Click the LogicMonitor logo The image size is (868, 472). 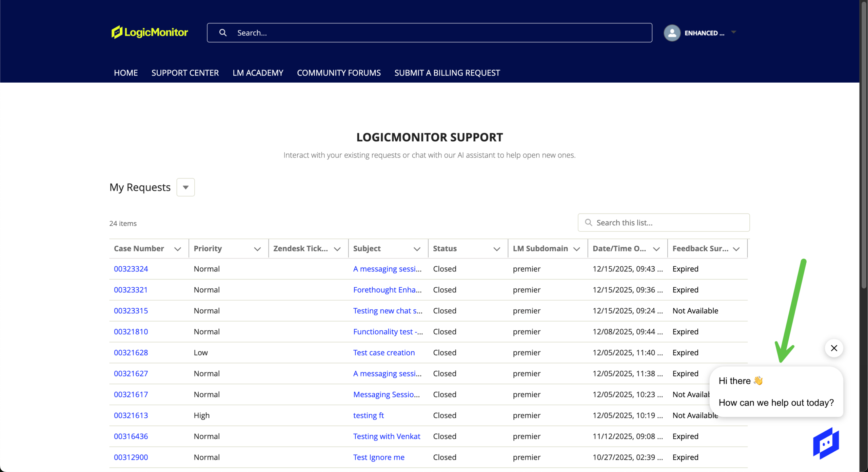pyautogui.click(x=150, y=32)
